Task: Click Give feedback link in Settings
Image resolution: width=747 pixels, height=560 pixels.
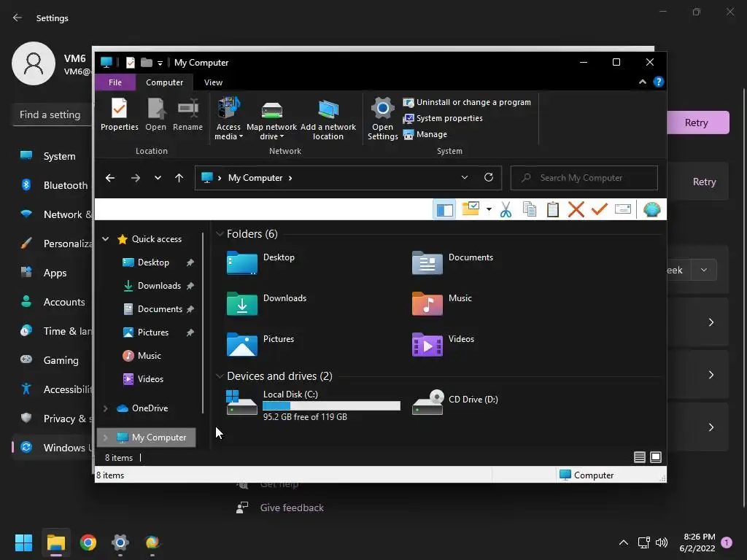Action: click(x=292, y=507)
